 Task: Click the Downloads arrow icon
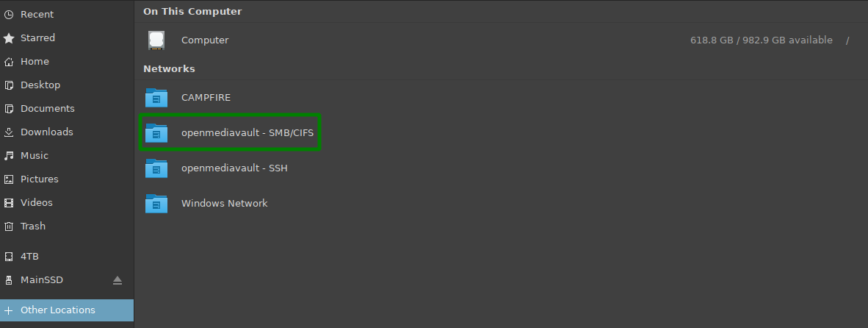click(9, 132)
